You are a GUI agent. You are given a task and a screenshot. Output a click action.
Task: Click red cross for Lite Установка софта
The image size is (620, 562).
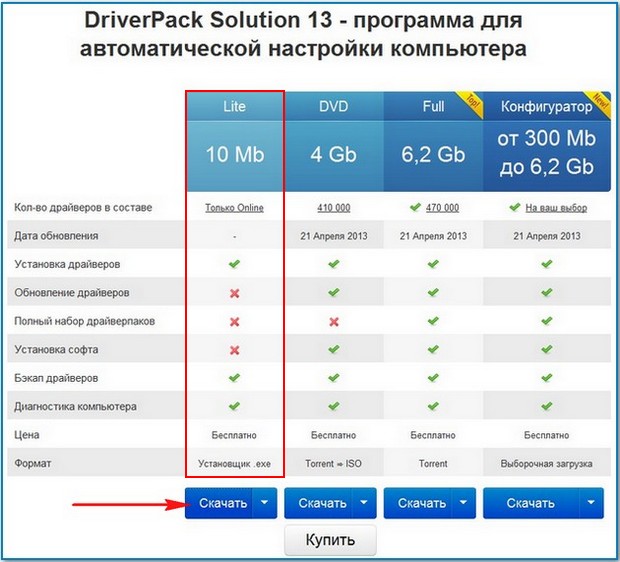234,351
